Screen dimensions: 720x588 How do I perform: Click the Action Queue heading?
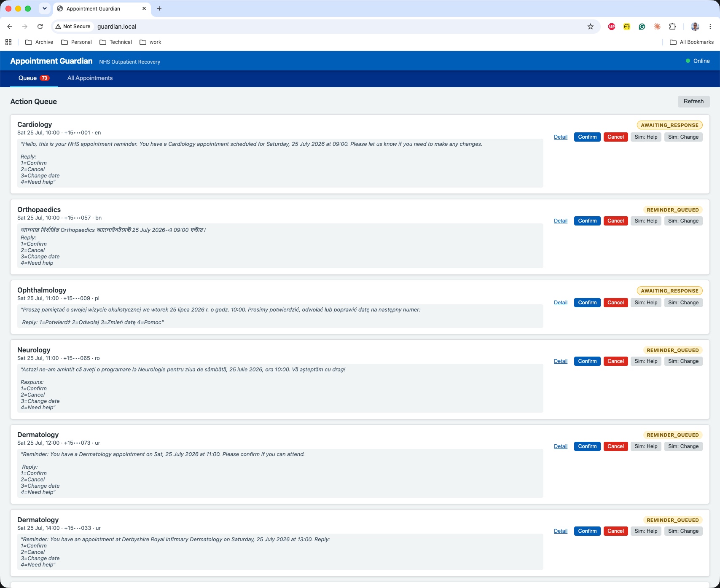pyautogui.click(x=34, y=102)
